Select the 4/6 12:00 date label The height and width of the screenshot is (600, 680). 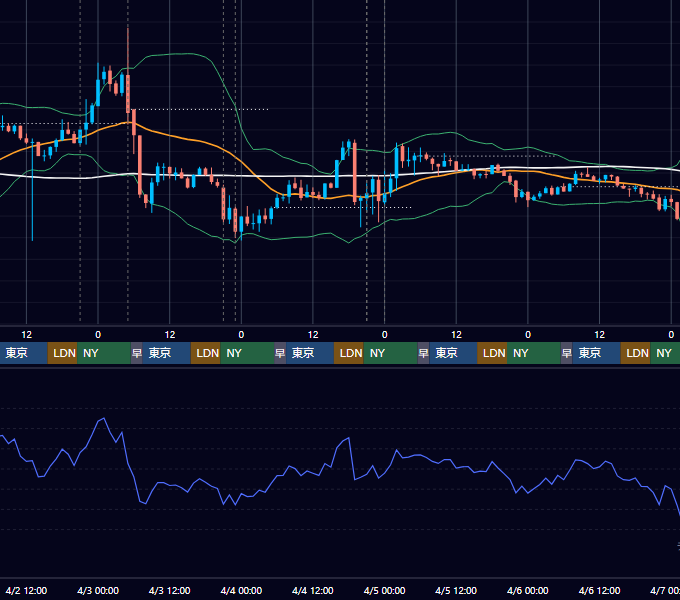(x=599, y=590)
